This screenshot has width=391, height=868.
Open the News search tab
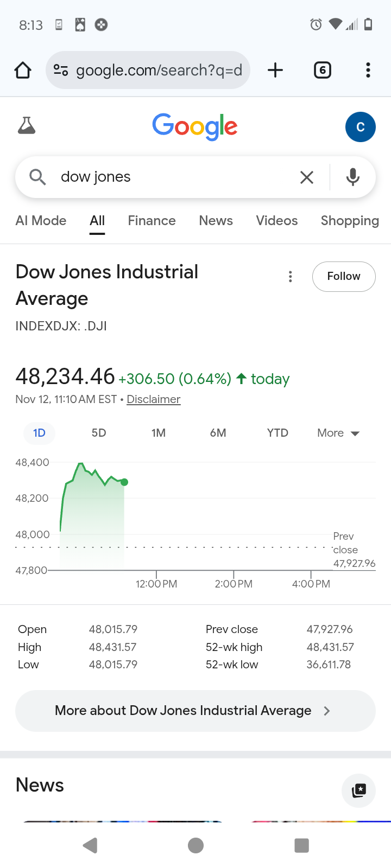coord(216,221)
